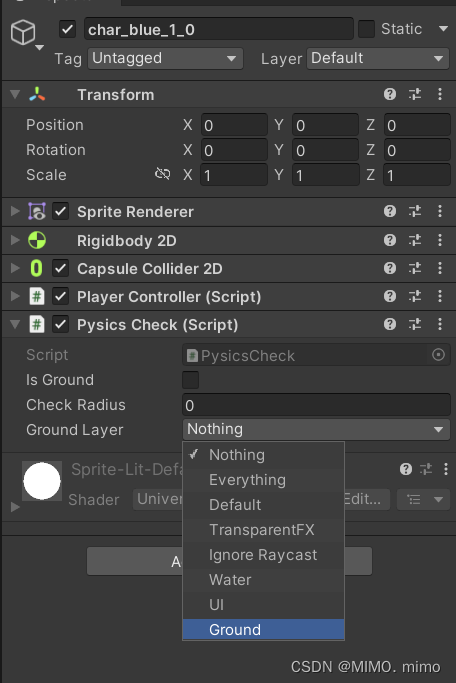Open material help icon
This screenshot has height=683, width=456.
(405, 469)
